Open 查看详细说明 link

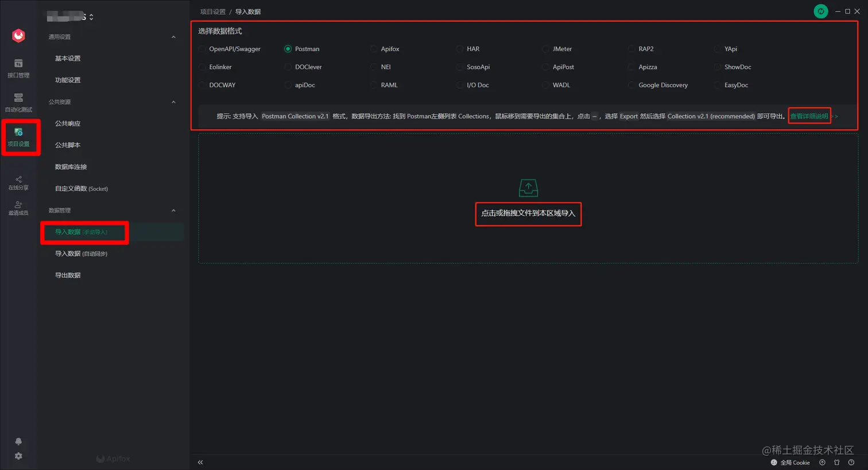(809, 116)
